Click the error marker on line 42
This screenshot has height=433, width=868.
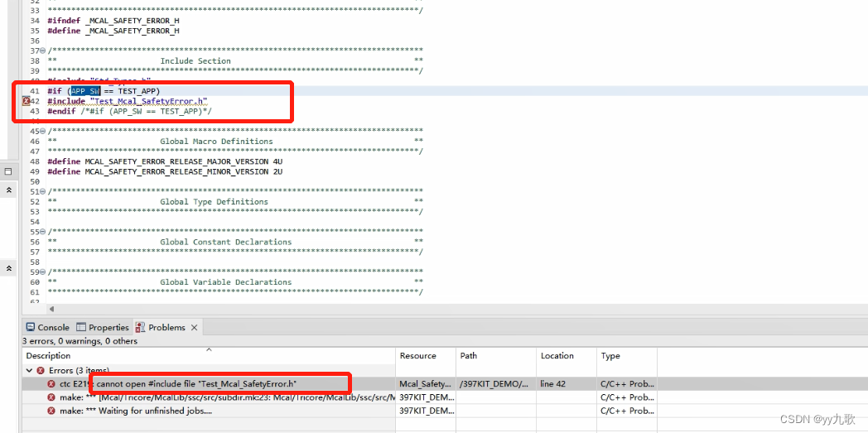[26, 101]
